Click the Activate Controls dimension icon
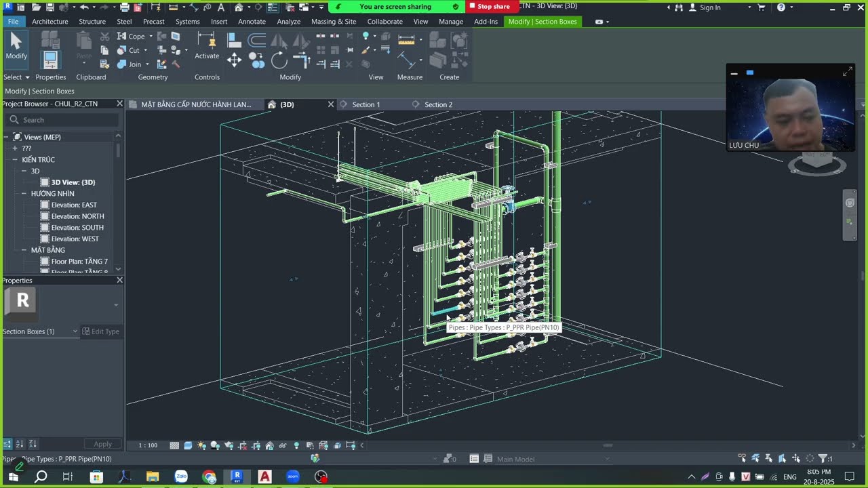This screenshot has height=488, width=868. (x=206, y=40)
